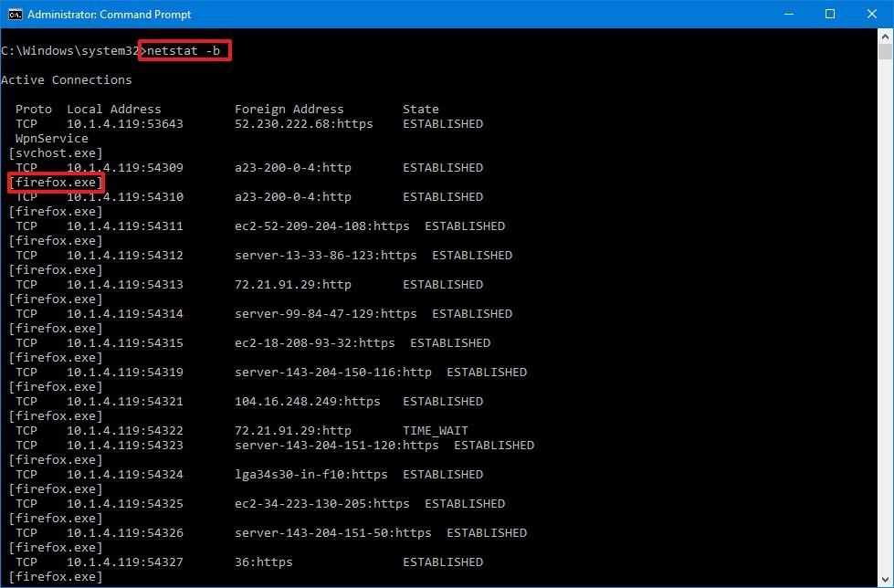This screenshot has width=894, height=588.
Task: Click the Proto column header
Action: coord(33,109)
